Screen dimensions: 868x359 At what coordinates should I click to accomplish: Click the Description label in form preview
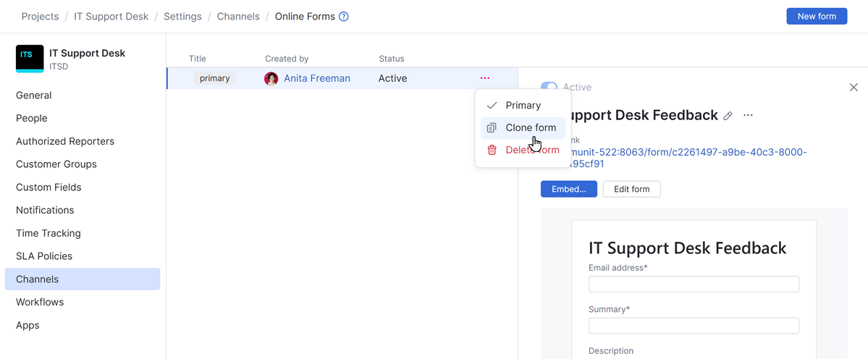click(x=611, y=351)
